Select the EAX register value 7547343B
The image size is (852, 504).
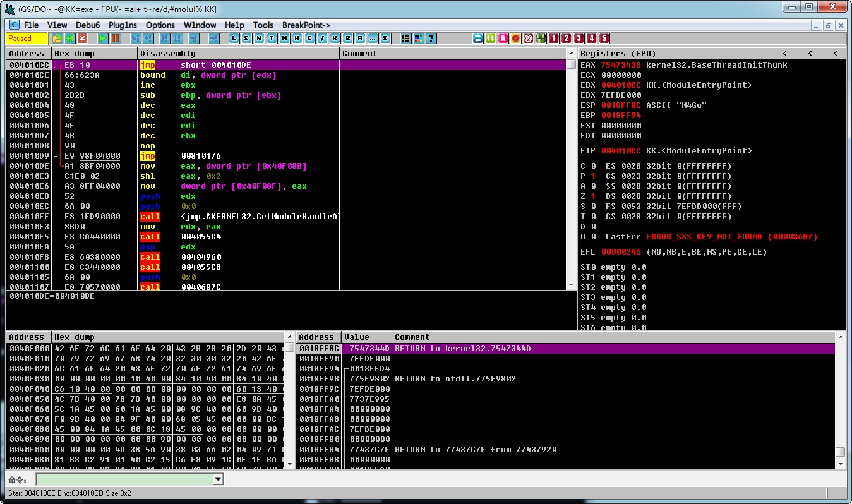click(621, 65)
